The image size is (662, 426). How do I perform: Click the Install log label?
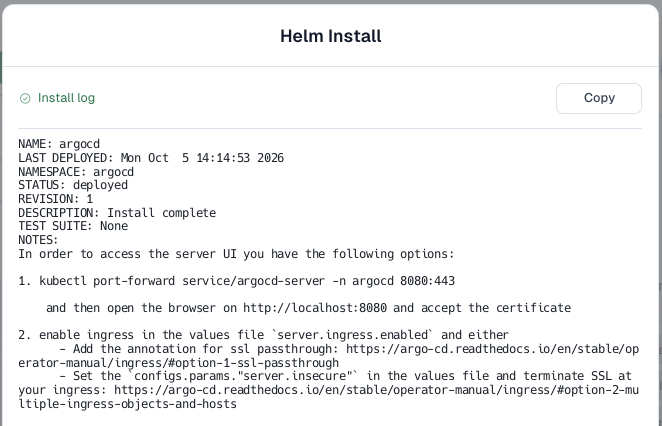tap(66, 98)
